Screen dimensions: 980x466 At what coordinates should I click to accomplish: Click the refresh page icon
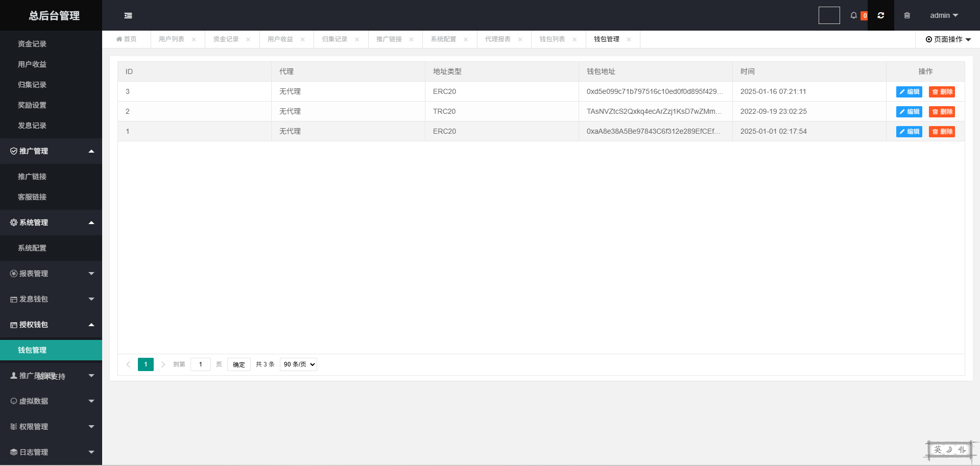[881, 15]
